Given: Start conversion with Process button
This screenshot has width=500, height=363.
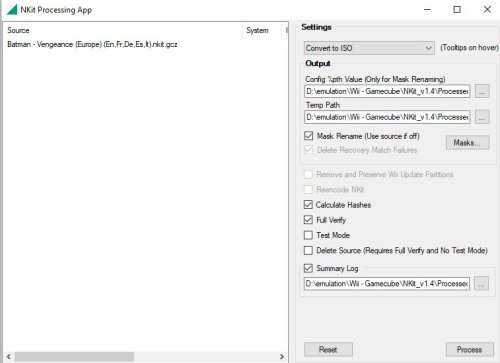Looking at the screenshot, I should tap(470, 349).
